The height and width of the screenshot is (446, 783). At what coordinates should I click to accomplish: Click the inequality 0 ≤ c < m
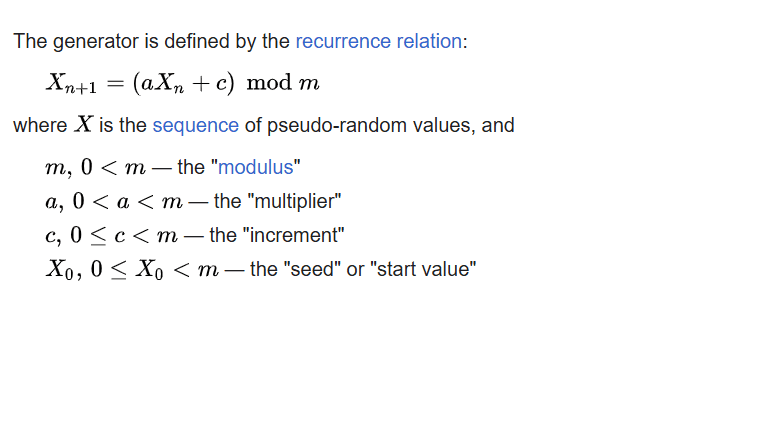(x=124, y=235)
